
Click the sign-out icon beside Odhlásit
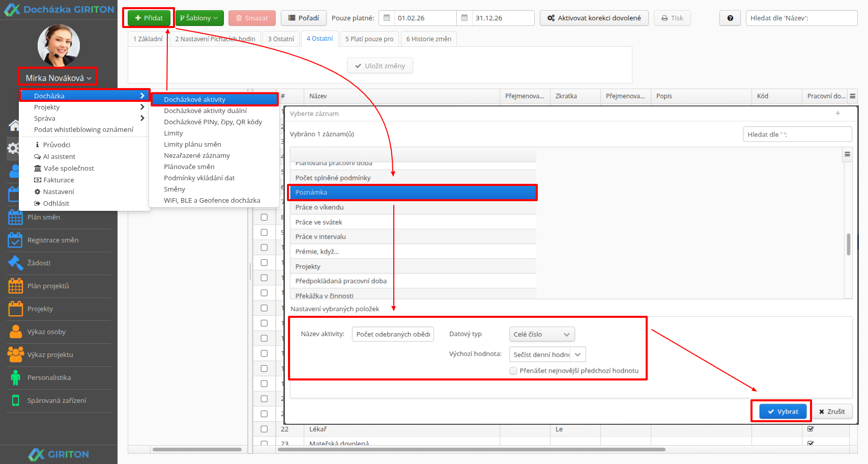click(x=37, y=203)
